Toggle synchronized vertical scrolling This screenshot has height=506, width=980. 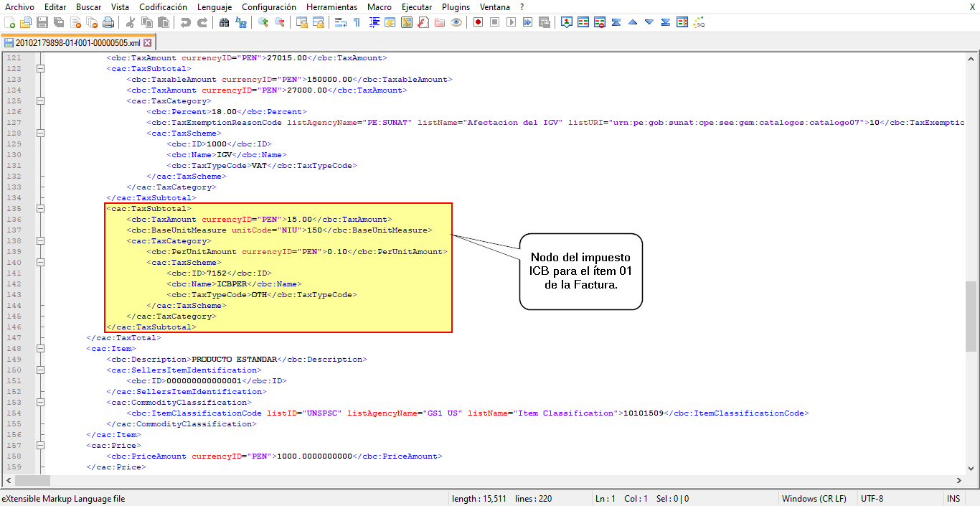[x=302, y=22]
